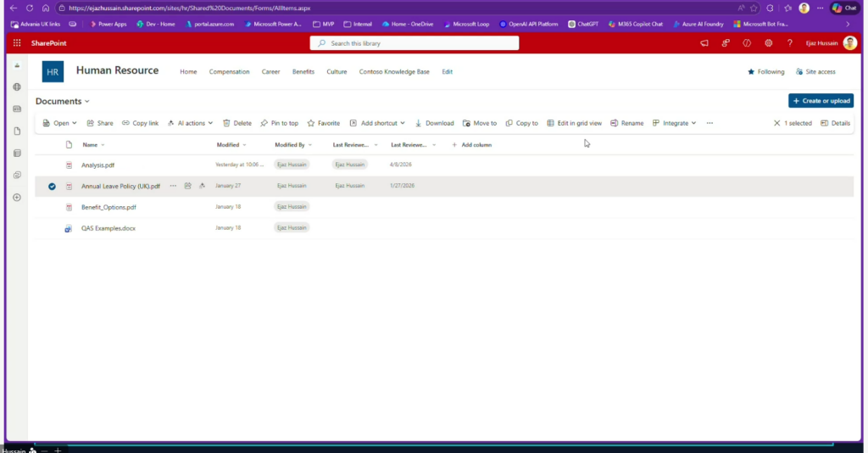Image resolution: width=868 pixels, height=453 pixels.
Task: Click the Help question mark icon
Action: pos(789,43)
